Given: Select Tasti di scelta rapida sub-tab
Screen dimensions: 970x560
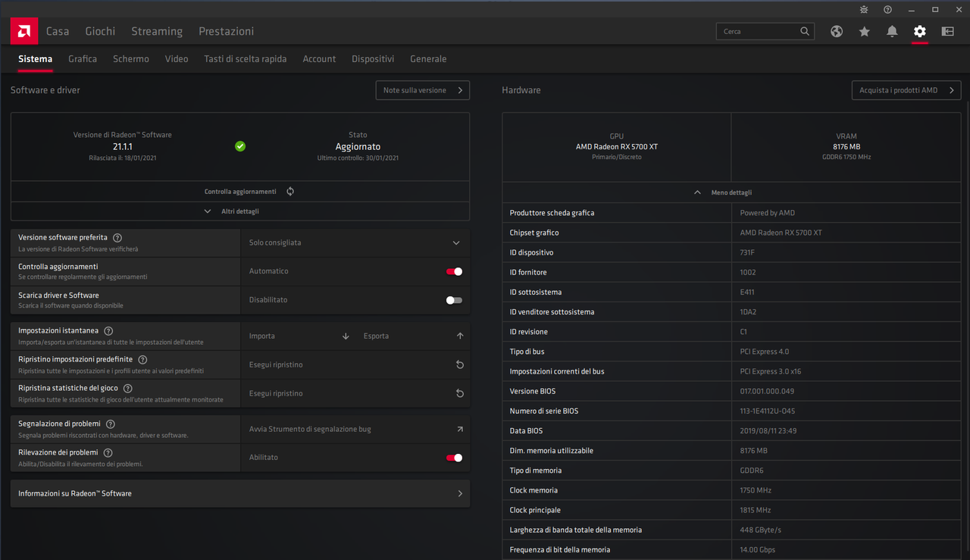Looking at the screenshot, I should (x=246, y=58).
